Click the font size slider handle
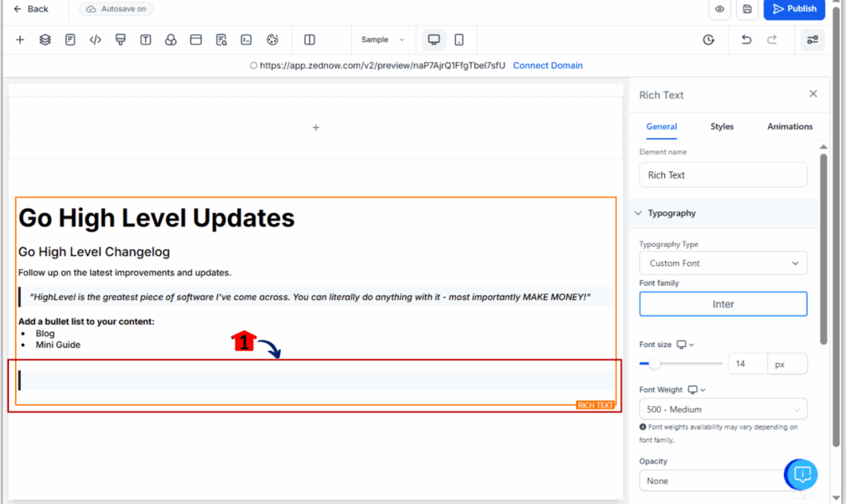Screen dimensions: 846x504 [x=654, y=364]
